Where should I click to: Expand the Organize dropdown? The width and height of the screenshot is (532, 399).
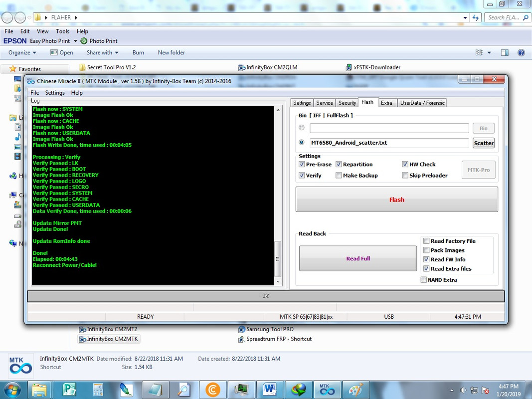point(22,52)
